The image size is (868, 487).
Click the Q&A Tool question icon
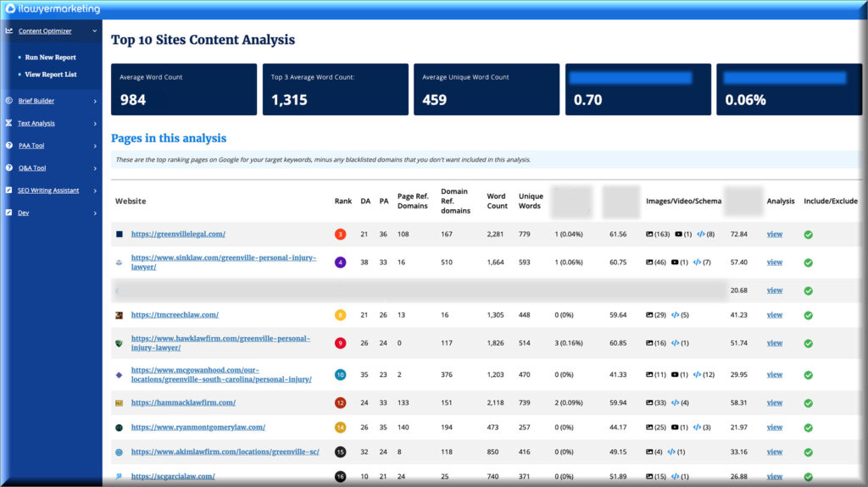pos(8,168)
